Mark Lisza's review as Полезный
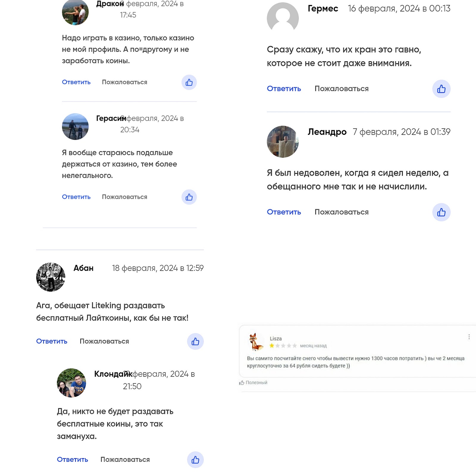 click(x=253, y=383)
